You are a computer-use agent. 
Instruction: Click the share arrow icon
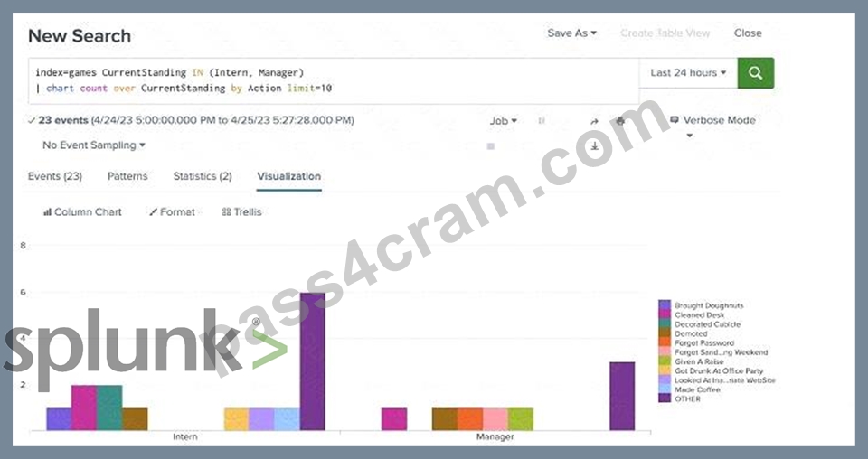(594, 121)
